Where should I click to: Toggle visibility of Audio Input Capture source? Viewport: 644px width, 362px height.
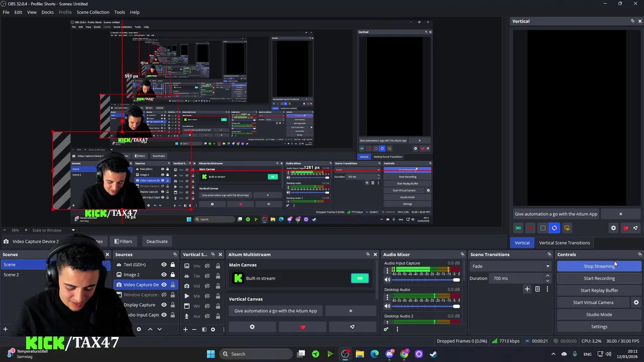164,315
